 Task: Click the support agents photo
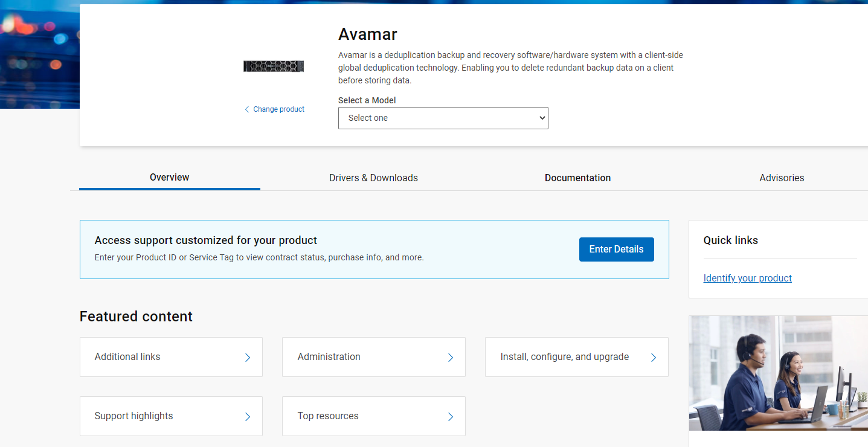click(x=778, y=373)
